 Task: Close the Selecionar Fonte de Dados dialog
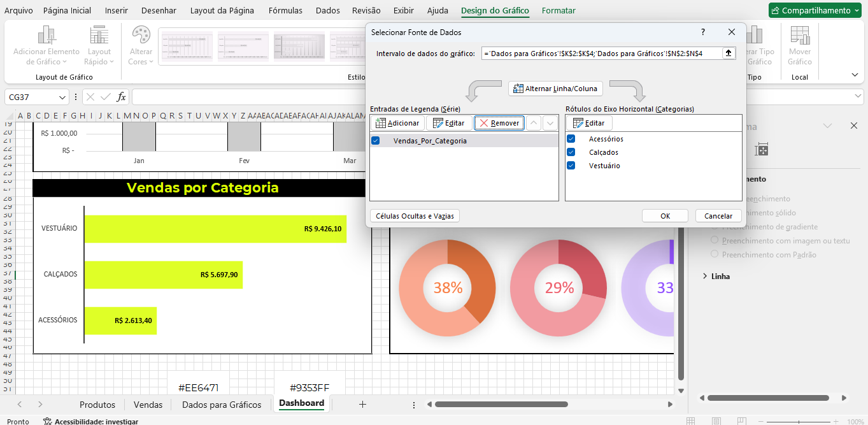(x=732, y=32)
